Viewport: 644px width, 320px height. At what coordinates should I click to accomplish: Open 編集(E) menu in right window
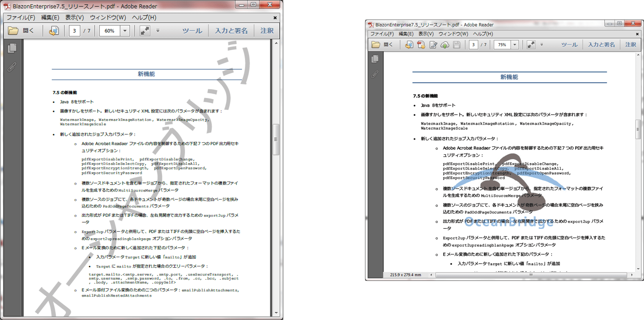coord(406,34)
